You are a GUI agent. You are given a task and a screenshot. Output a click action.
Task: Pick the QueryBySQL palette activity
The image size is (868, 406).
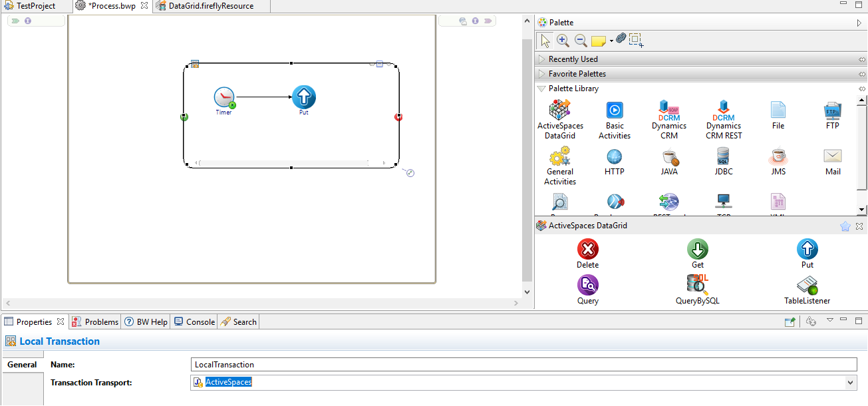point(697,286)
